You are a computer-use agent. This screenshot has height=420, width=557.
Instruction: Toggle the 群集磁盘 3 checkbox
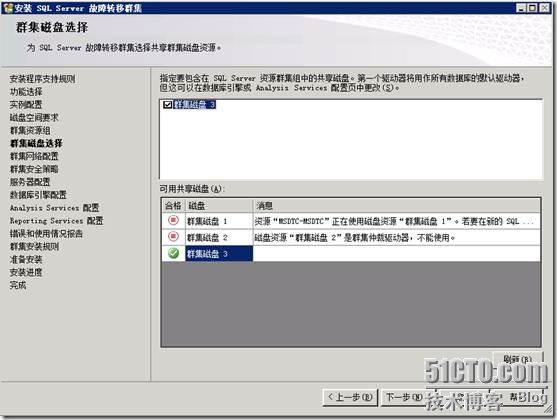pyautogui.click(x=167, y=104)
